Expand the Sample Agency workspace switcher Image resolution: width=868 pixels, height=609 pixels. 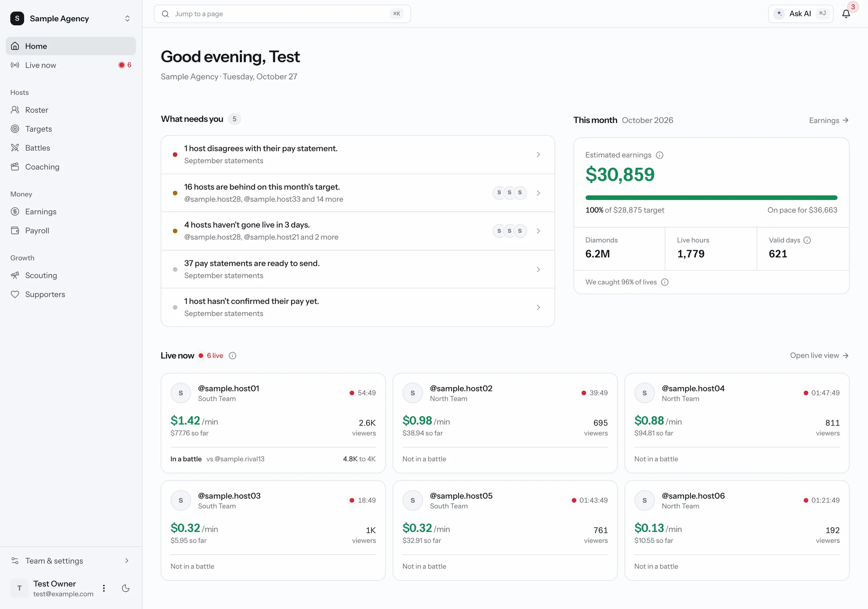127,18
